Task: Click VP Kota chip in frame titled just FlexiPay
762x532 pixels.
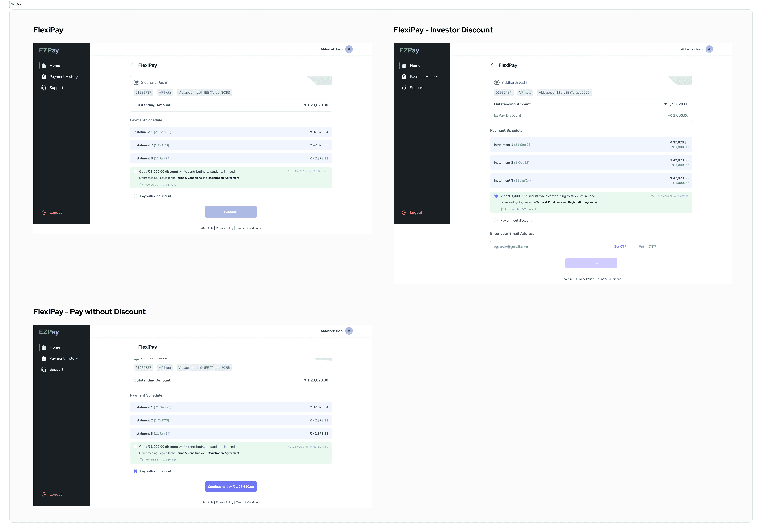Action: (165, 93)
